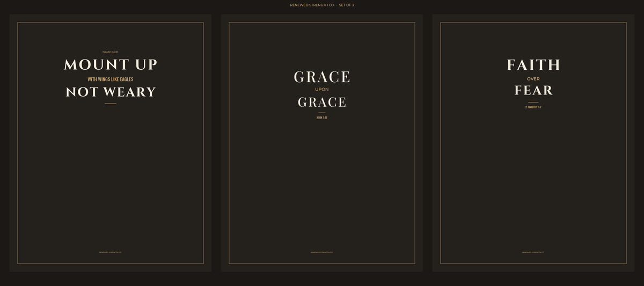Click the lower 'GRACE' word below 'UPON'
Screen dimensions: 644x286
(x=322, y=102)
